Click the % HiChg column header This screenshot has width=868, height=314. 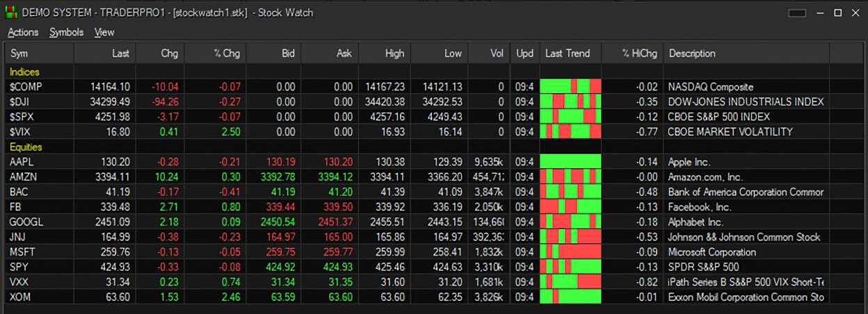coord(633,53)
